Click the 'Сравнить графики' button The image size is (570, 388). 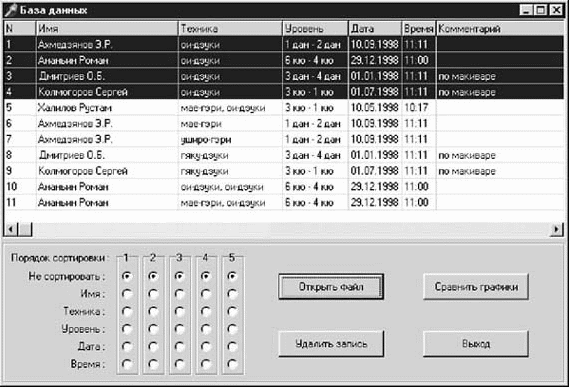pyautogui.click(x=476, y=287)
